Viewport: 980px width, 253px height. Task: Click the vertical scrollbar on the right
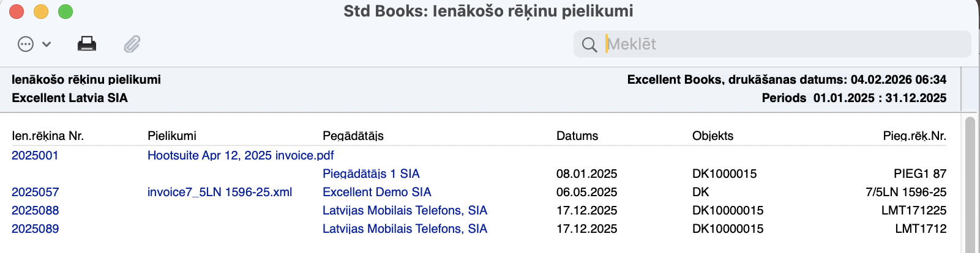pyautogui.click(x=970, y=183)
